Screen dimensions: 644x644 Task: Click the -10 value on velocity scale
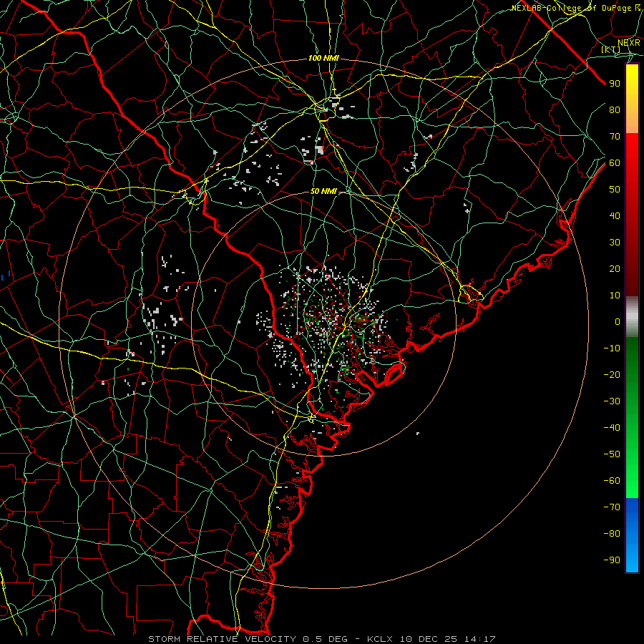click(x=612, y=348)
